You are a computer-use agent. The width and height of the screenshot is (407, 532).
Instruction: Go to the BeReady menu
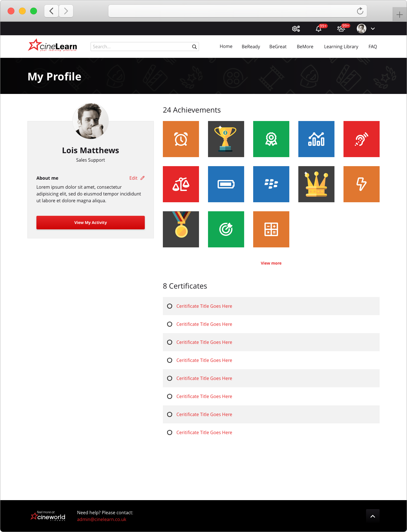[x=251, y=47]
